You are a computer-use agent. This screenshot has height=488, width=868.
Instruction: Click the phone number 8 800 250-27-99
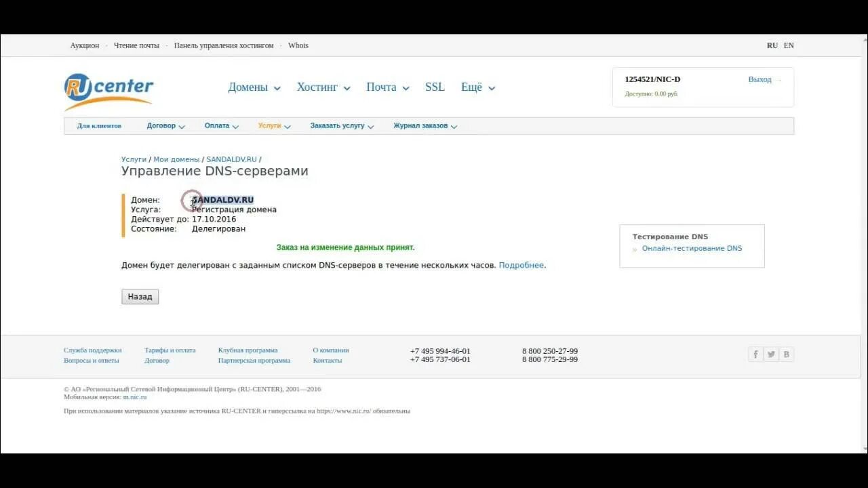pyautogui.click(x=550, y=351)
